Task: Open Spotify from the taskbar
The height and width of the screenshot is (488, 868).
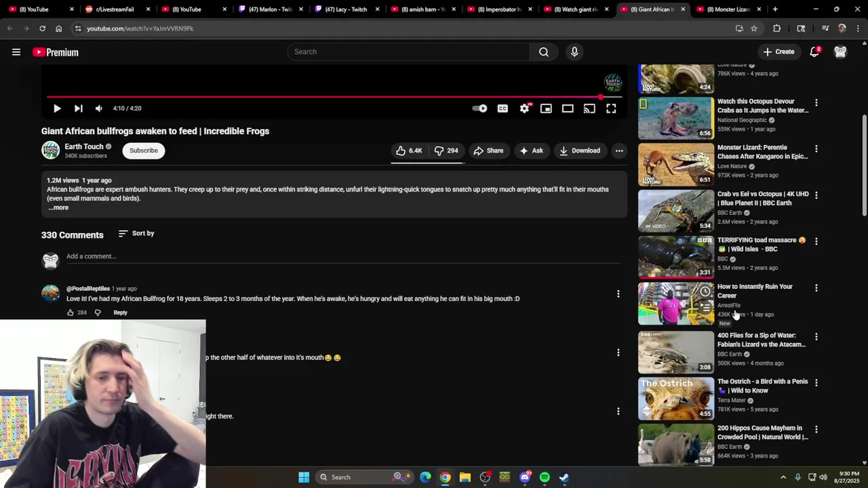Action: pos(545,477)
